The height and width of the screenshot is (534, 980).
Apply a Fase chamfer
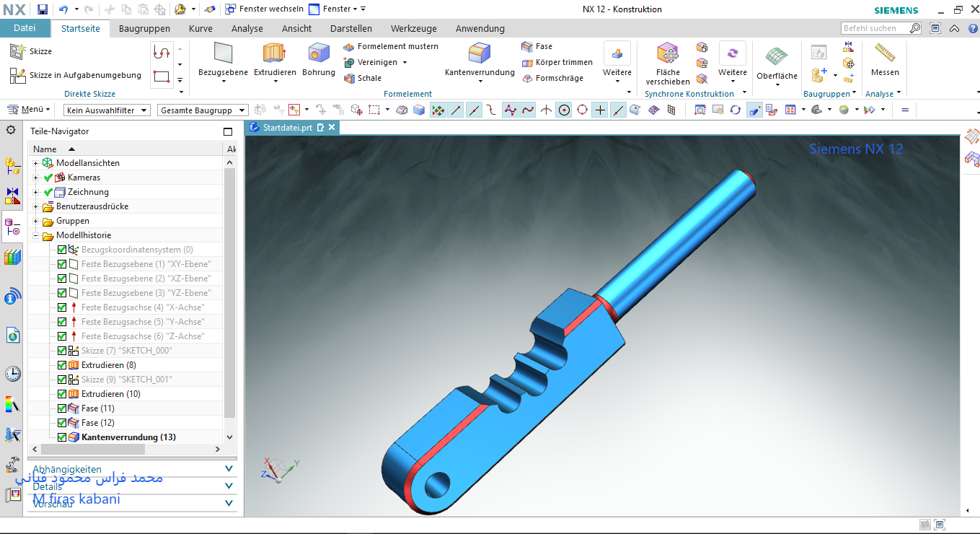(537, 46)
